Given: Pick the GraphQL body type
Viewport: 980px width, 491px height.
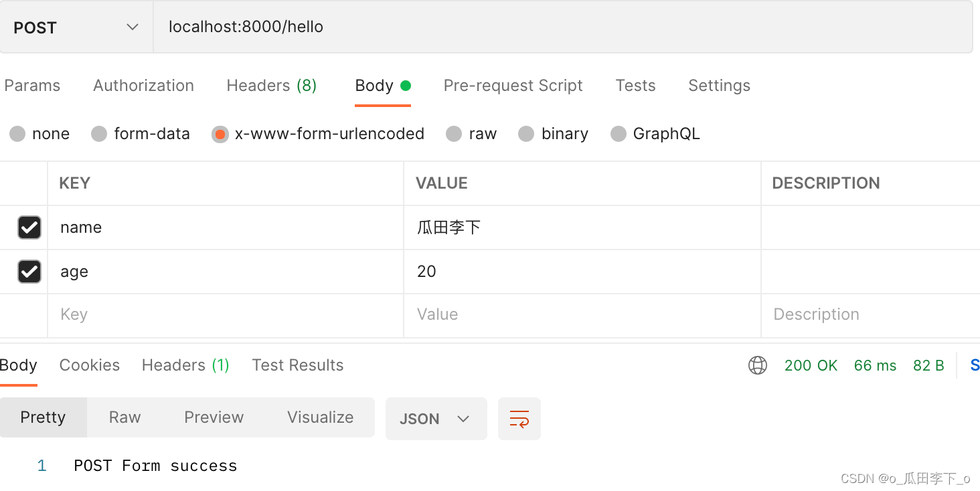Looking at the screenshot, I should (619, 134).
